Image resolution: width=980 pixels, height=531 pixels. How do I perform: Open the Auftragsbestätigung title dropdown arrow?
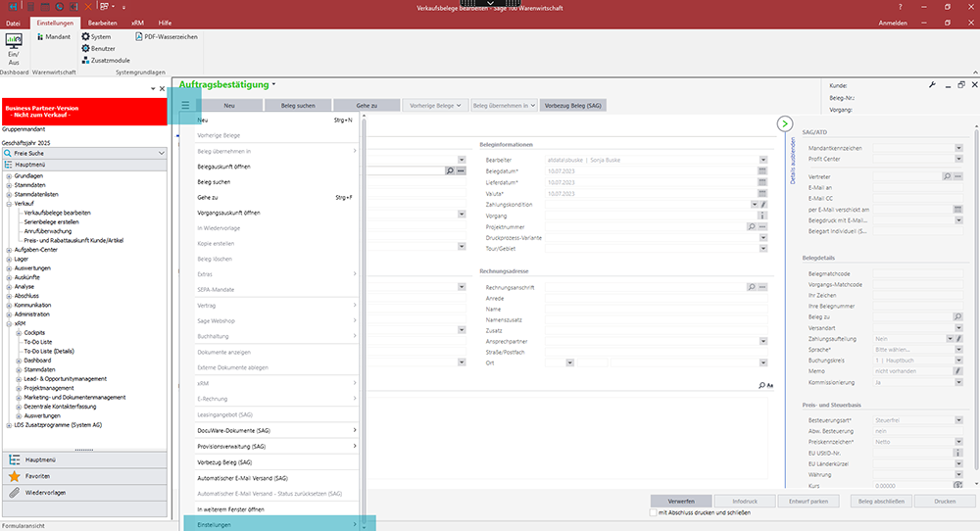pyautogui.click(x=275, y=85)
